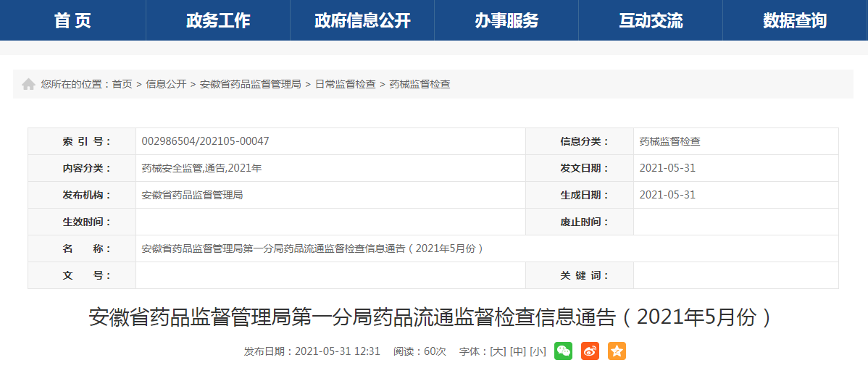Click the 首页 breadcrumb link

tap(122, 84)
